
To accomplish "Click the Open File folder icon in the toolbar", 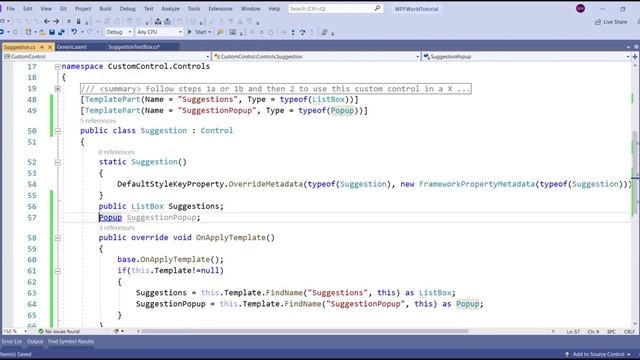I will click(x=42, y=32).
